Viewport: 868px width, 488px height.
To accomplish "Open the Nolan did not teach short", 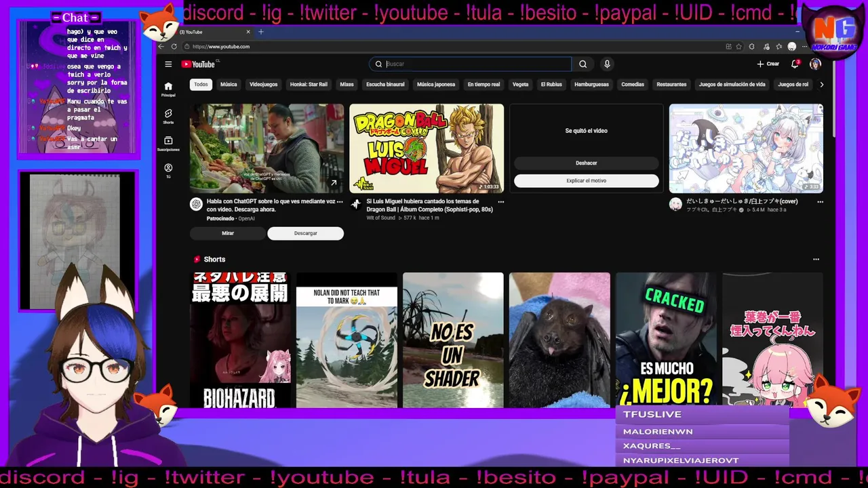I will coord(347,340).
